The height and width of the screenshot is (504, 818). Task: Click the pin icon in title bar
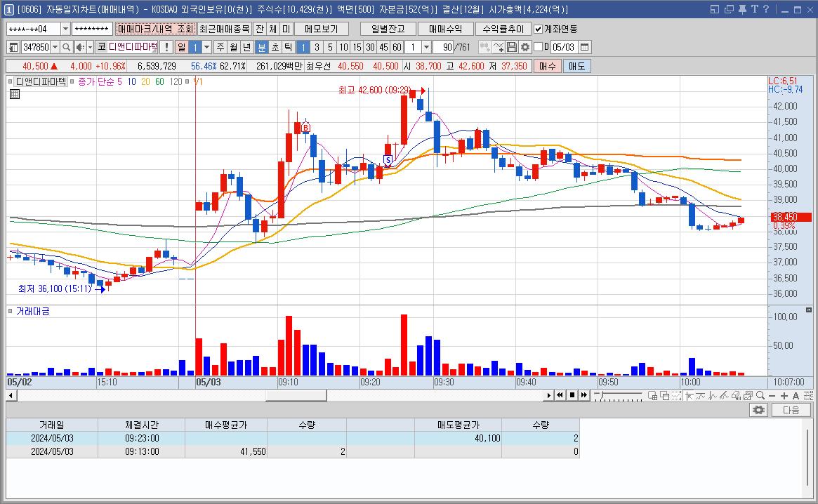[x=742, y=9]
